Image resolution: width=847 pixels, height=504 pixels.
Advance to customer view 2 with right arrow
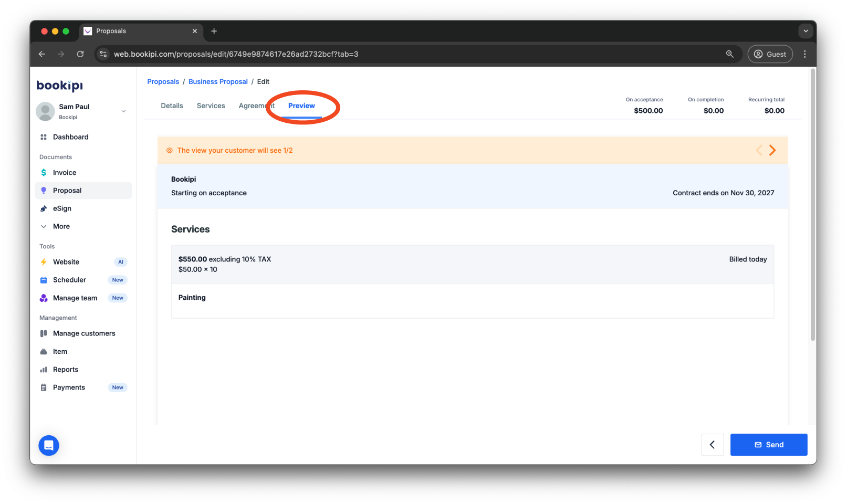(x=772, y=150)
